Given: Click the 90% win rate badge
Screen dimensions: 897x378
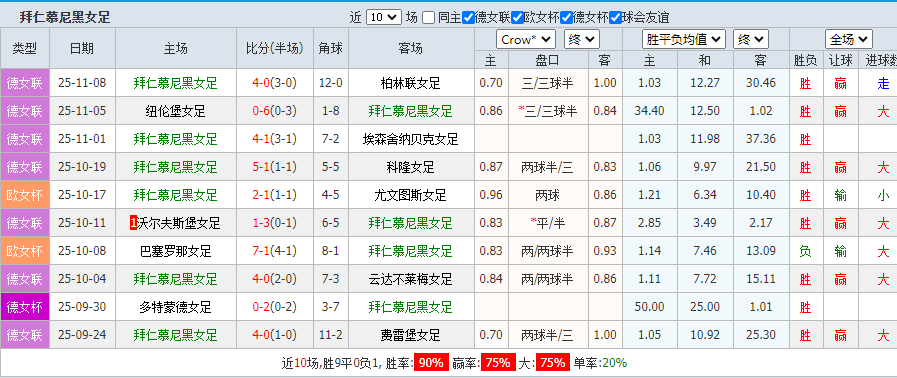Looking at the screenshot, I should [431, 363].
